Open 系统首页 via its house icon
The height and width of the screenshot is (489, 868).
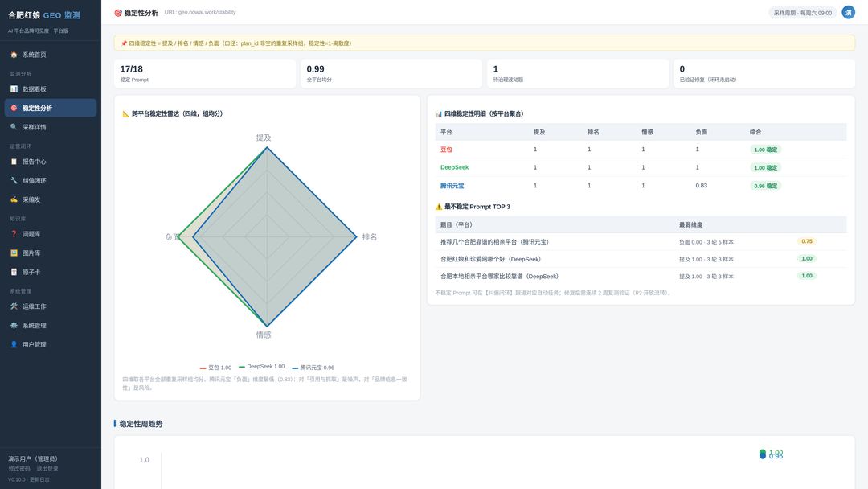[x=14, y=55]
